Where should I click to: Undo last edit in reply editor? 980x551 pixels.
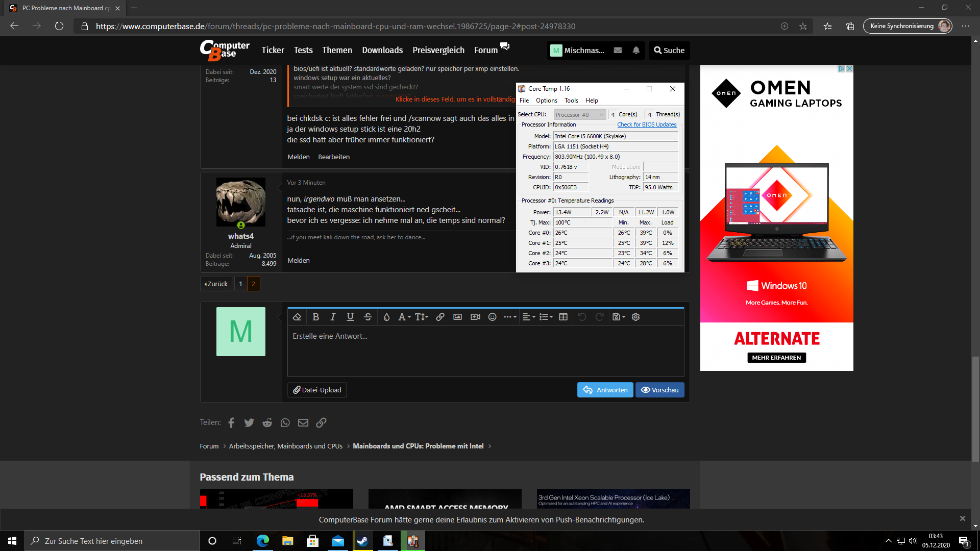582,317
